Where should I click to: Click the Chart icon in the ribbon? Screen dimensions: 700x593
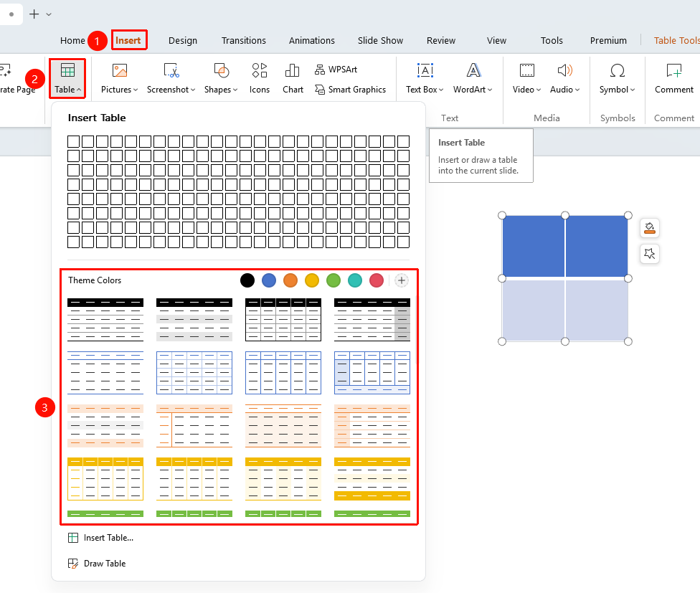[293, 78]
